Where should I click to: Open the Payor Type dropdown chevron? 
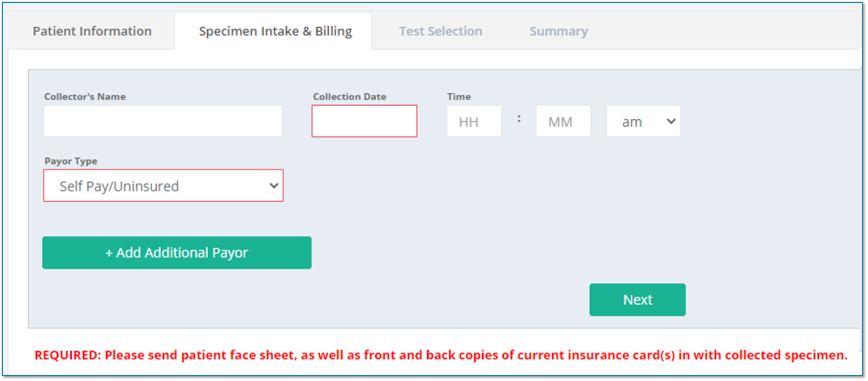pos(274,185)
